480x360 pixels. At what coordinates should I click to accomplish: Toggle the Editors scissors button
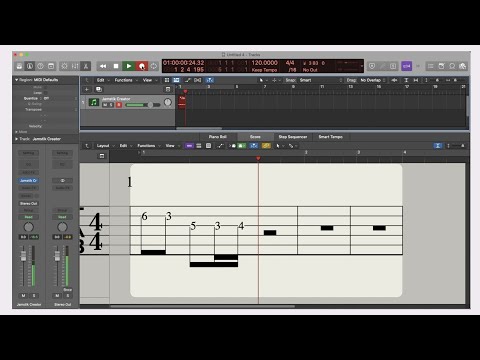pyautogui.click(x=86, y=66)
